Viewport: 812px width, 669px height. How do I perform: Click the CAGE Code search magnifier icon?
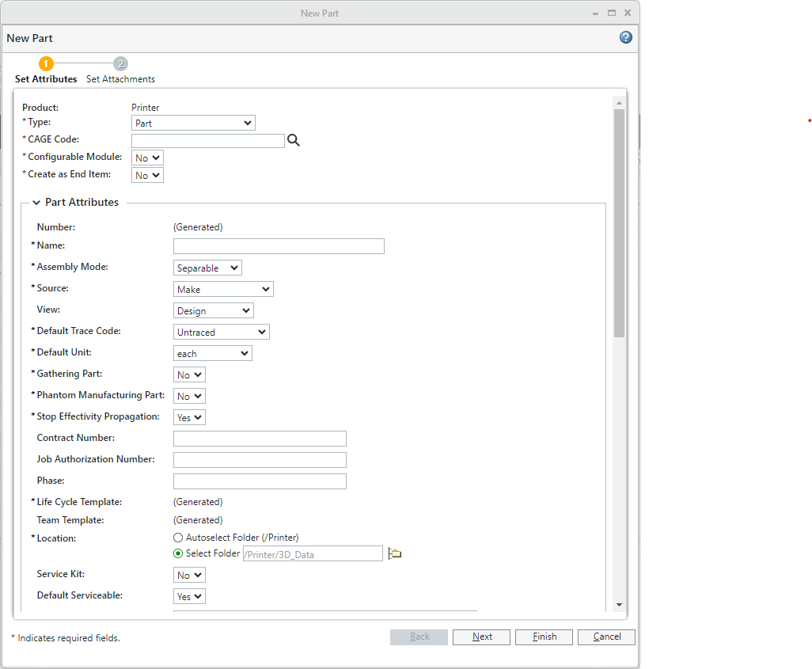[x=294, y=140]
